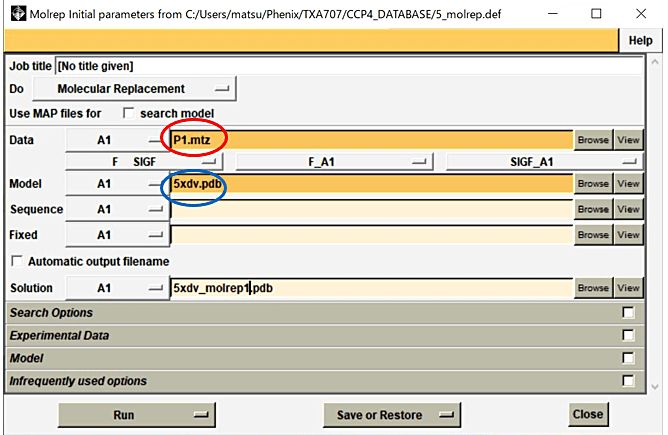
Task: View the 5xdv.pdb model file
Action: click(x=628, y=184)
